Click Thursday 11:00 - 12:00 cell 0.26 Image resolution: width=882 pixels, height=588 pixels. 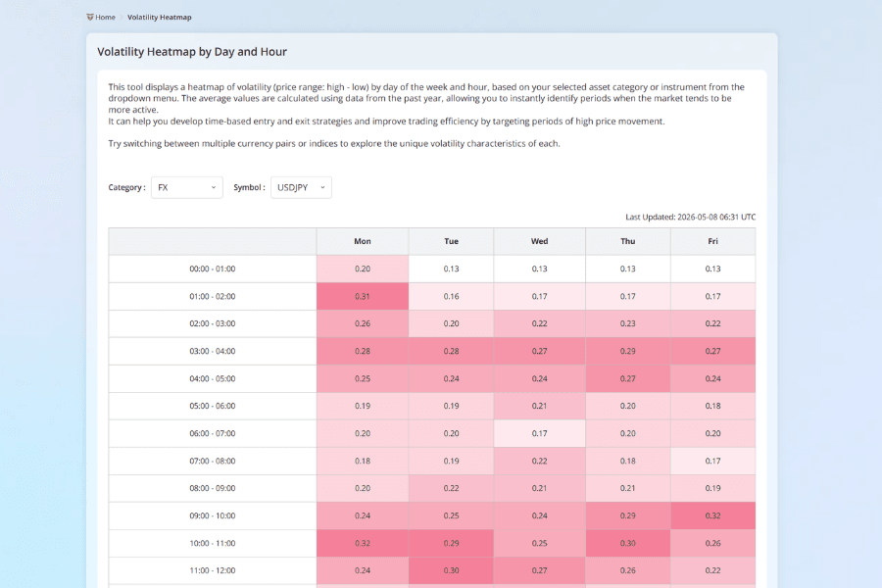(628, 570)
